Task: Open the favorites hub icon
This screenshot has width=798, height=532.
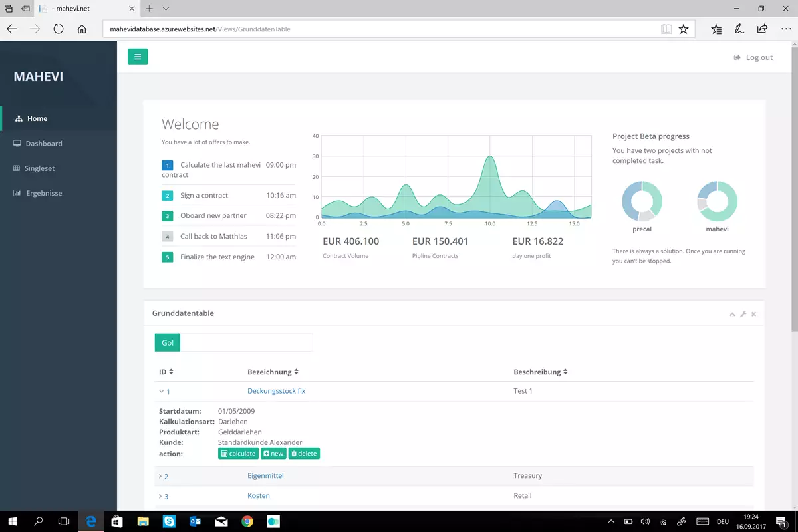Action: 716,29
